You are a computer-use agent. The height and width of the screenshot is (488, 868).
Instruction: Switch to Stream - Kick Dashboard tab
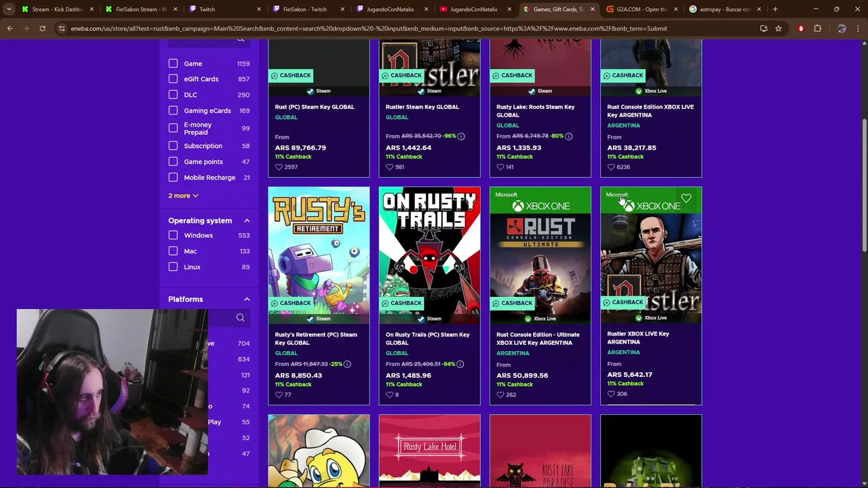(x=58, y=9)
